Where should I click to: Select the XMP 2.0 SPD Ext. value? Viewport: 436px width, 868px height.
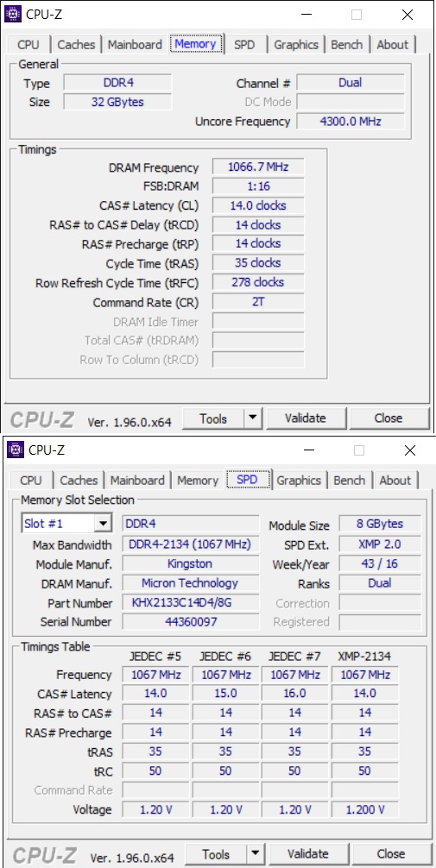point(380,544)
